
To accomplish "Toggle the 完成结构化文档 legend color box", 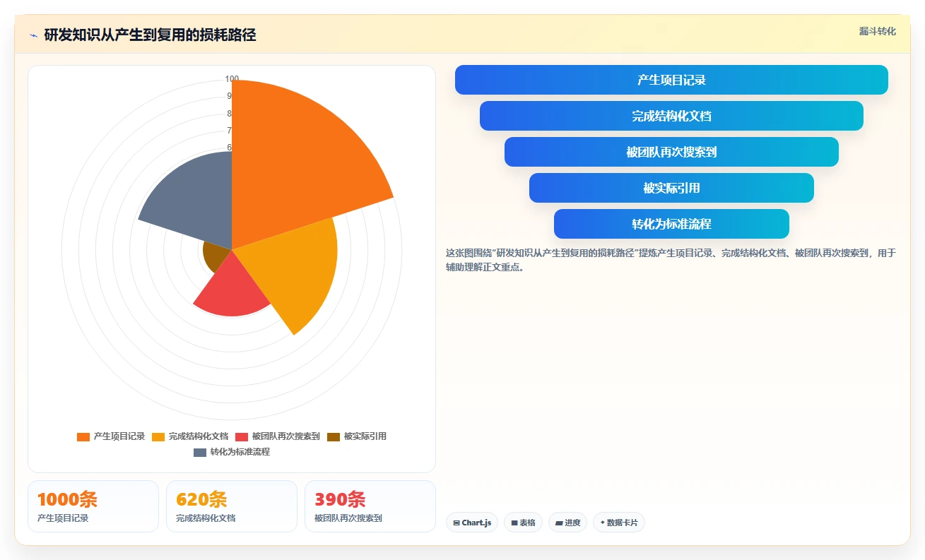I will coord(158,436).
